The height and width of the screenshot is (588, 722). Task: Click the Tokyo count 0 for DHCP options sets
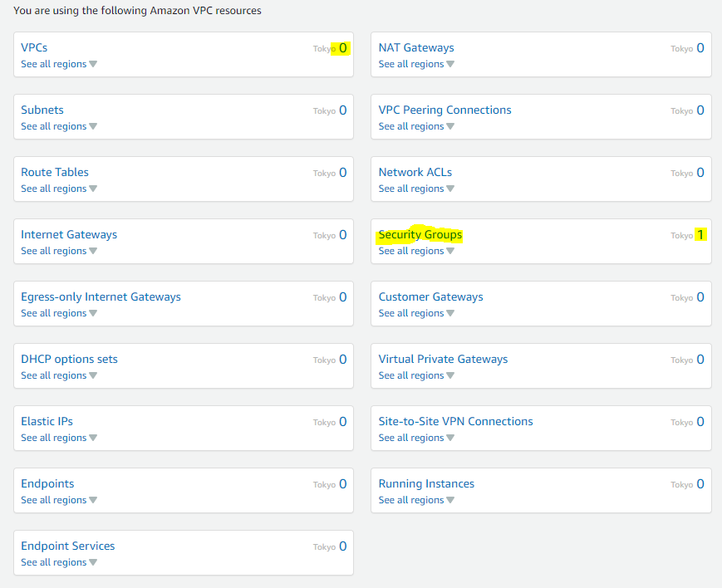(x=343, y=359)
